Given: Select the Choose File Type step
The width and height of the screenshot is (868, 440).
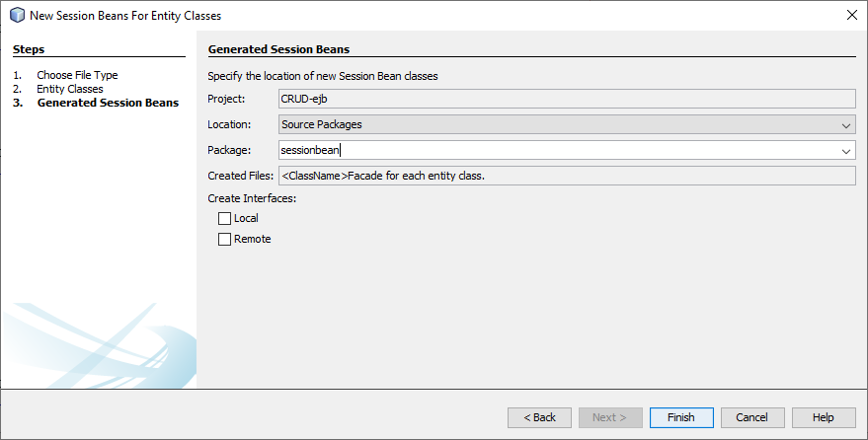Looking at the screenshot, I should point(77,75).
